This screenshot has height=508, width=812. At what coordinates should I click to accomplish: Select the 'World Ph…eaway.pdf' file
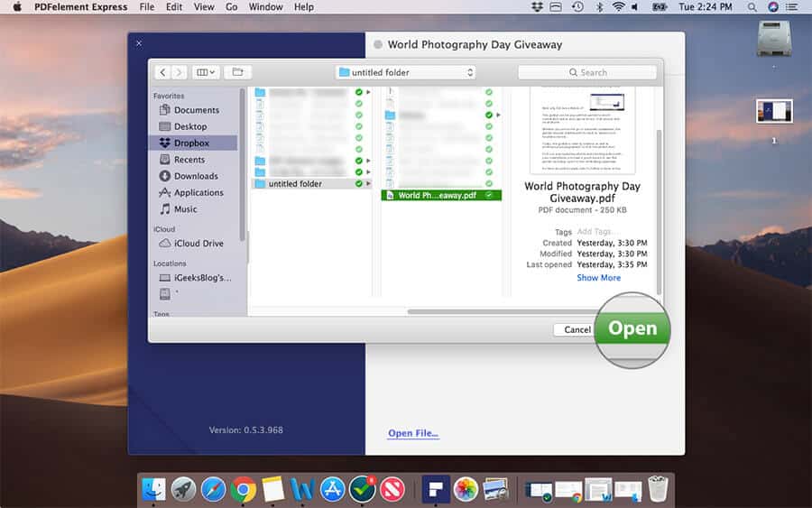pos(441,195)
